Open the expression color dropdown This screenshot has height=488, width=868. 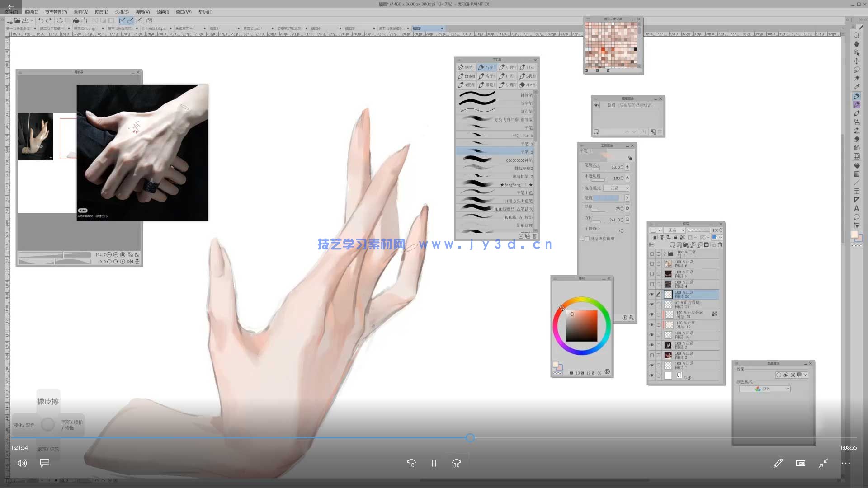click(x=765, y=389)
